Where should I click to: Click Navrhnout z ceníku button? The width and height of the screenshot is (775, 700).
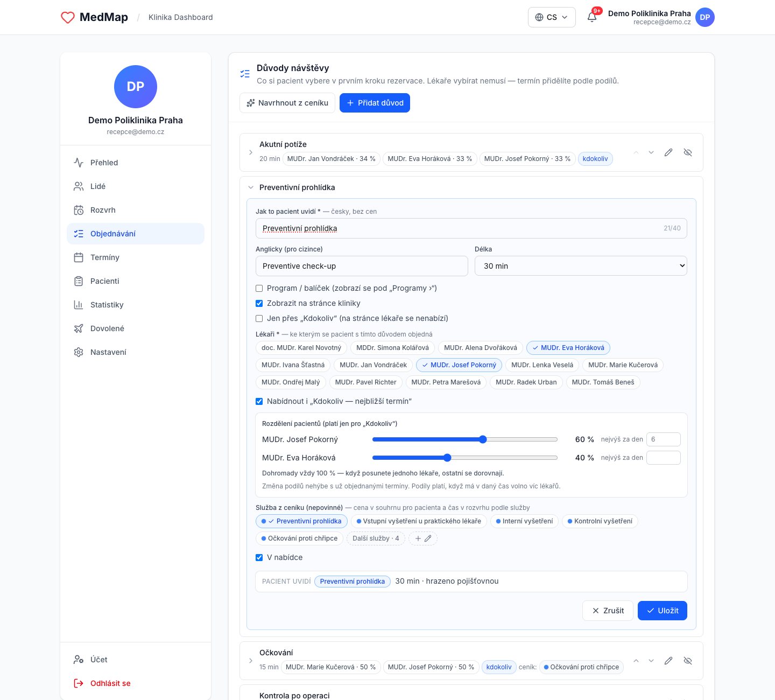(x=287, y=103)
